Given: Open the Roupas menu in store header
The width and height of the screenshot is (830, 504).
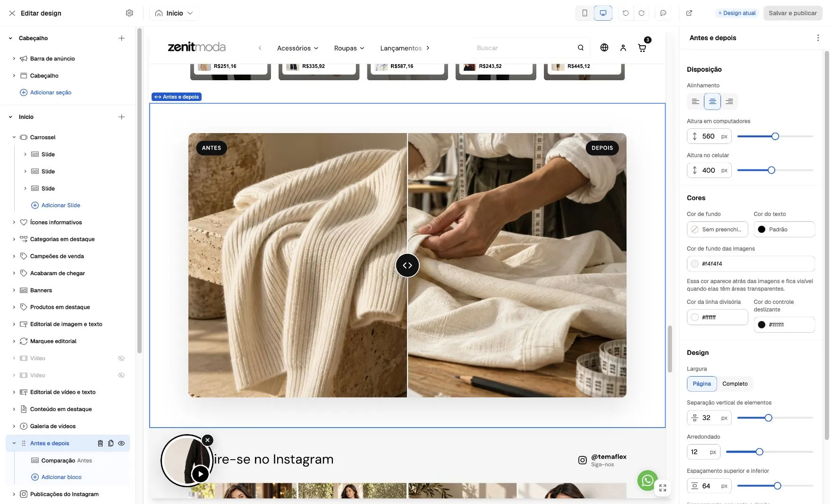Looking at the screenshot, I should pos(349,48).
